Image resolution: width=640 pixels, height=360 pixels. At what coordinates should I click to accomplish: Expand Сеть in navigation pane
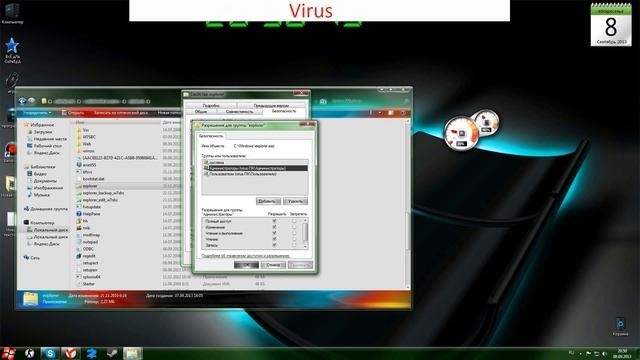(x=32, y=258)
